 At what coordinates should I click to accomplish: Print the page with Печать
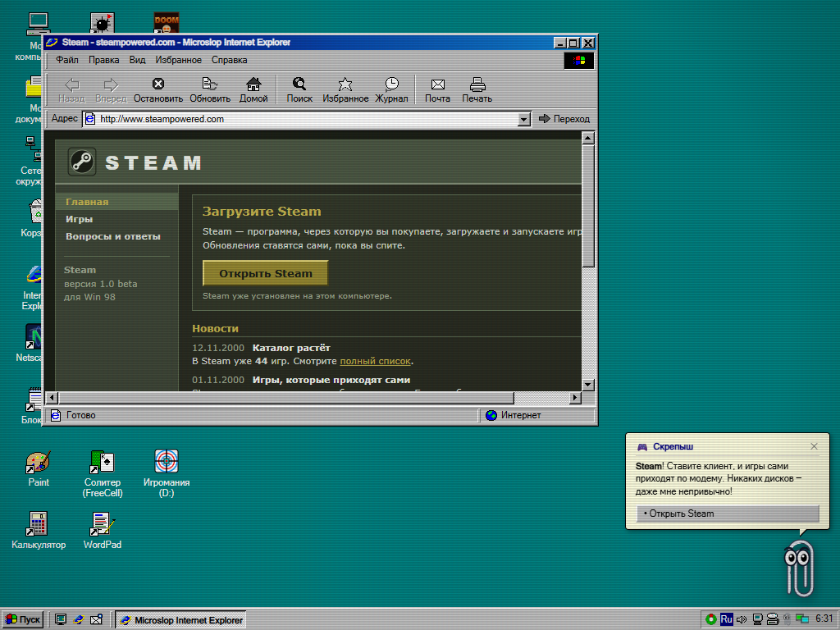click(x=477, y=90)
